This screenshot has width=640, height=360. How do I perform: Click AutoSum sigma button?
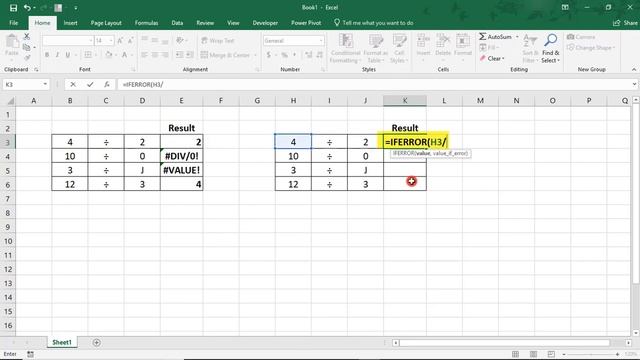coord(495,37)
